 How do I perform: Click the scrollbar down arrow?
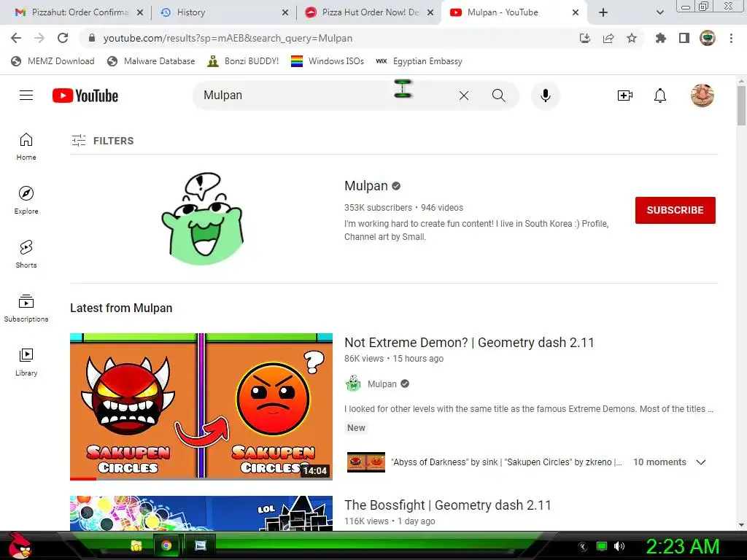(x=741, y=524)
